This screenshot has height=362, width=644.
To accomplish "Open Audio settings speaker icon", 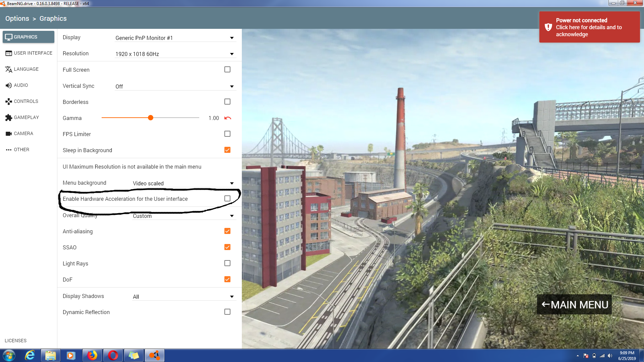I will point(8,85).
